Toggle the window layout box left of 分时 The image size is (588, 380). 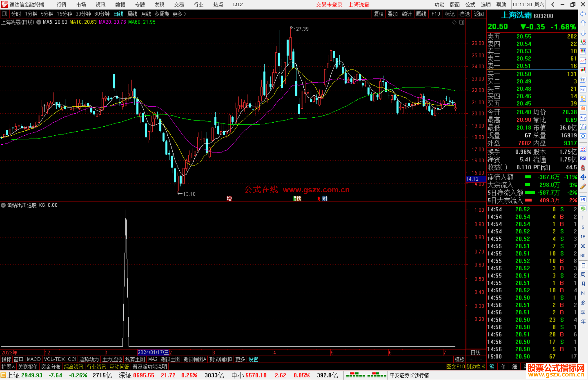coord(4,14)
